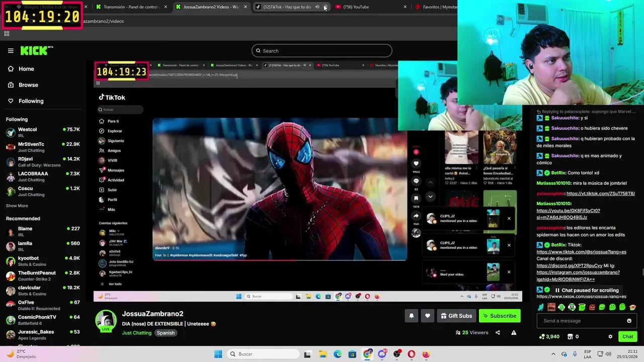Click the green Subscribe button
The image size is (644, 362).
click(x=500, y=316)
